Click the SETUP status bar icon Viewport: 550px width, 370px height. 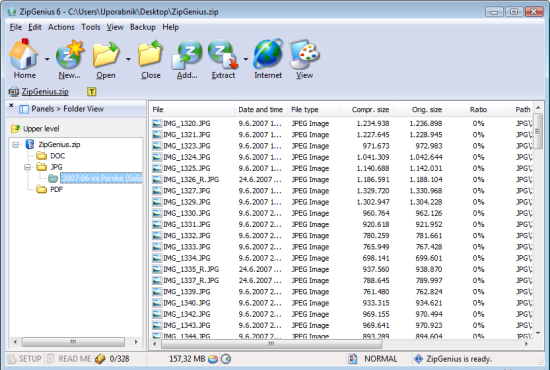coord(12,359)
